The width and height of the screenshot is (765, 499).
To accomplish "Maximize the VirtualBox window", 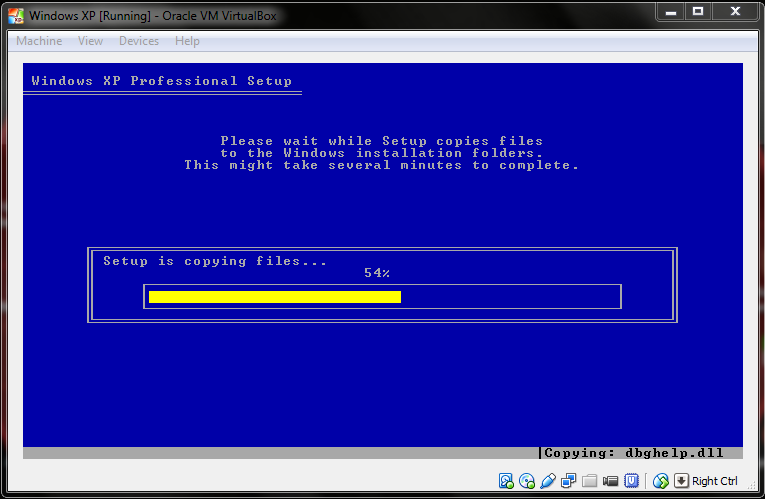I will (x=698, y=12).
